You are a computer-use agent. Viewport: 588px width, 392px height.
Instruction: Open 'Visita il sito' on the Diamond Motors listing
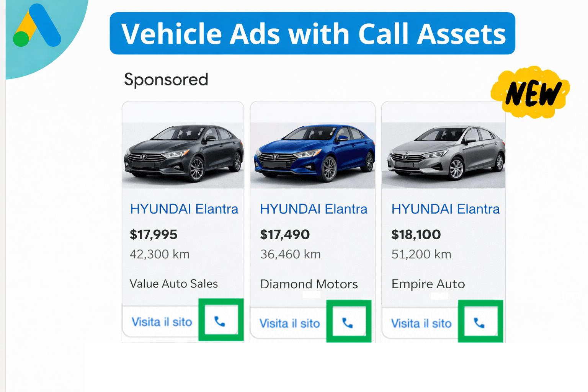(289, 323)
